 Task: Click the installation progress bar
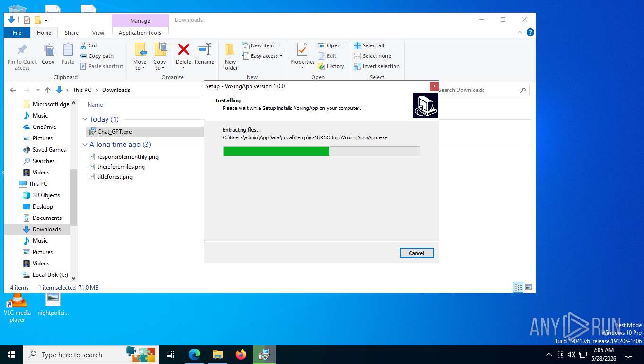point(322,151)
